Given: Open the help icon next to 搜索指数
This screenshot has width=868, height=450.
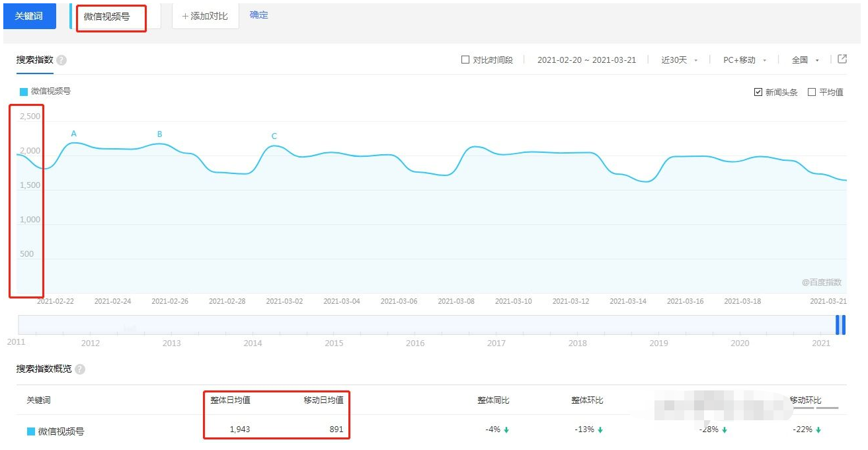Looking at the screenshot, I should click(x=61, y=60).
